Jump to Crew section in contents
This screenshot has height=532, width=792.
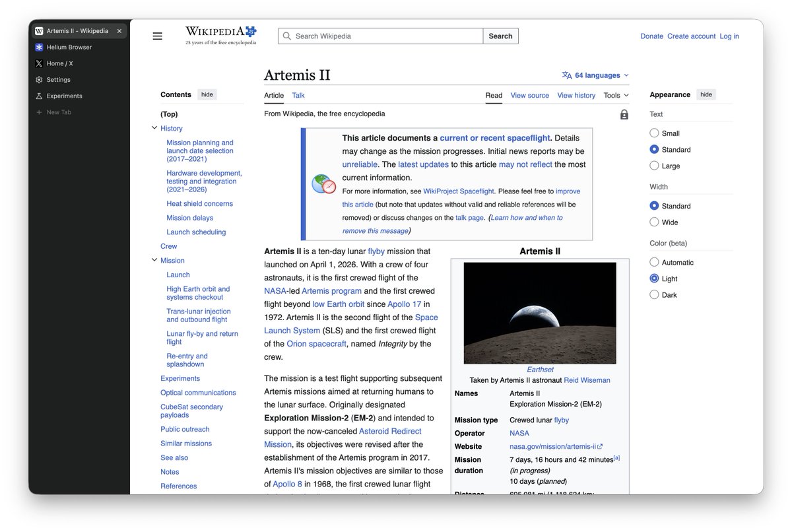tap(169, 246)
